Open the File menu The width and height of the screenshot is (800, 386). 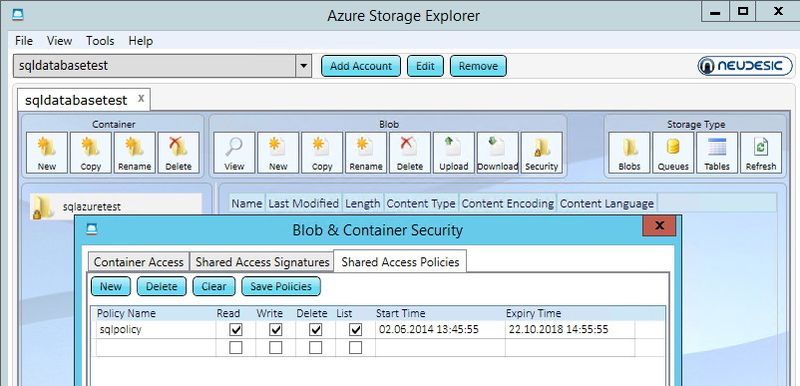pos(24,41)
